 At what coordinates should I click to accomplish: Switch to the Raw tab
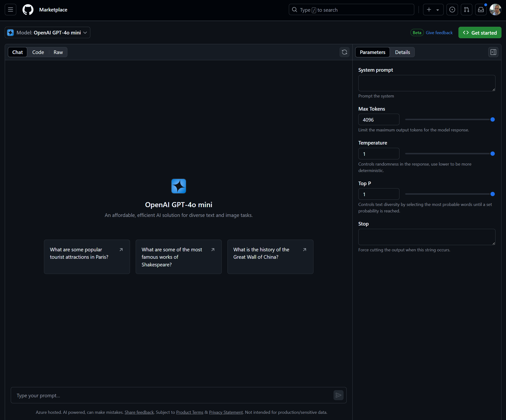58,52
